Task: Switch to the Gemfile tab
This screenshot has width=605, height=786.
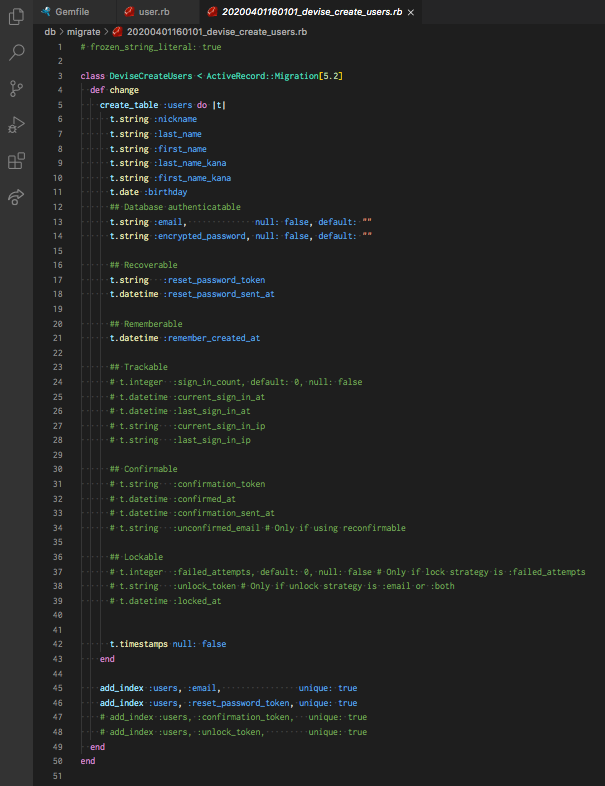Action: pyautogui.click(x=75, y=12)
